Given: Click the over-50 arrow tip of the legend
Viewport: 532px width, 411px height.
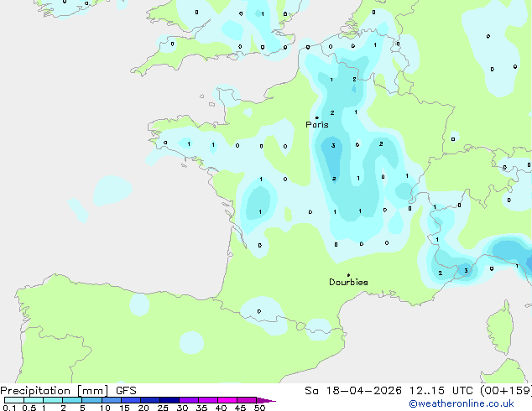Looking at the screenshot, I should [x=266, y=400].
